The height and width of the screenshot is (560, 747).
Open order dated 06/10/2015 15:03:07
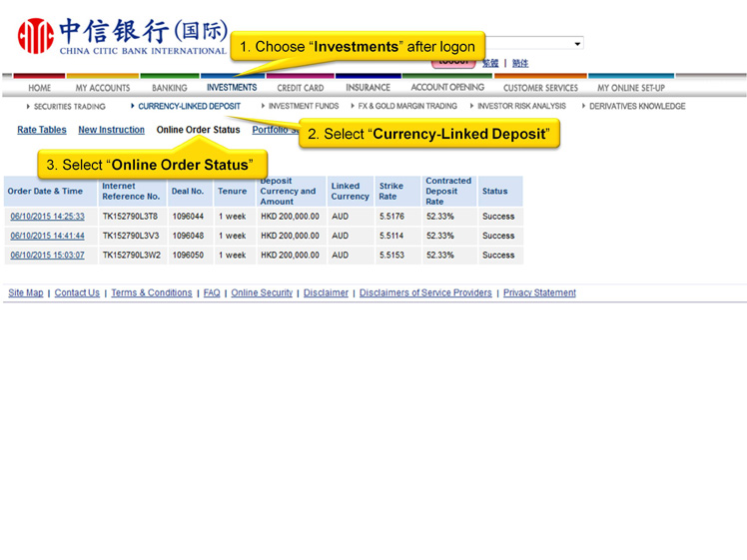point(47,256)
